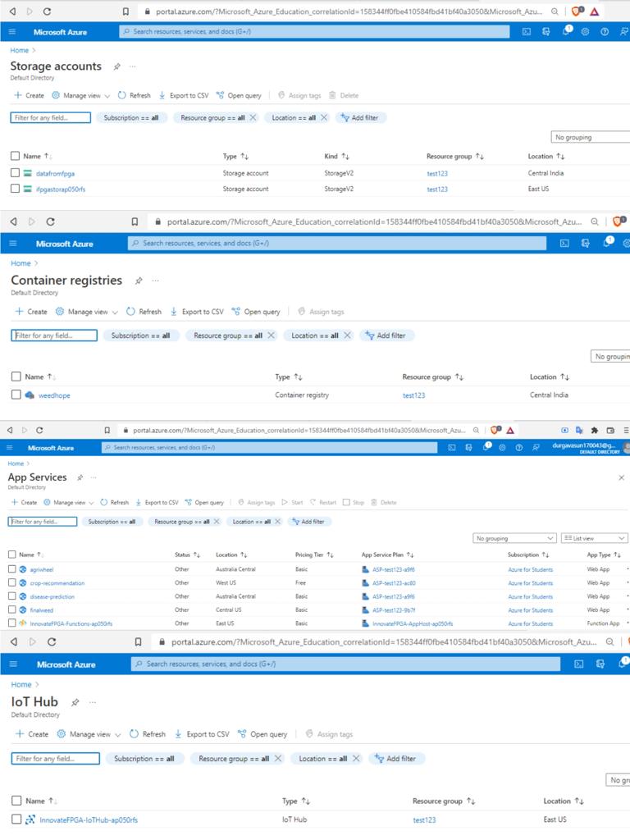Focus Azure search bar above IoT Hub
Screen dimensions: 630x840
tap(345, 664)
